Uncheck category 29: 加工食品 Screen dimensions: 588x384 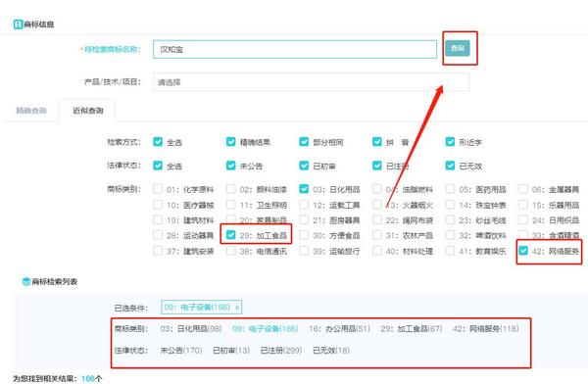[230, 235]
